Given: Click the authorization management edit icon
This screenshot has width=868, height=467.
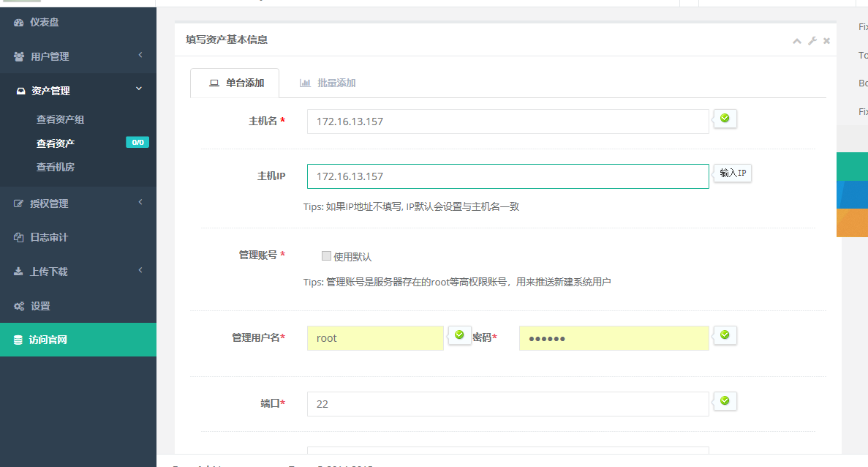Looking at the screenshot, I should point(19,203).
